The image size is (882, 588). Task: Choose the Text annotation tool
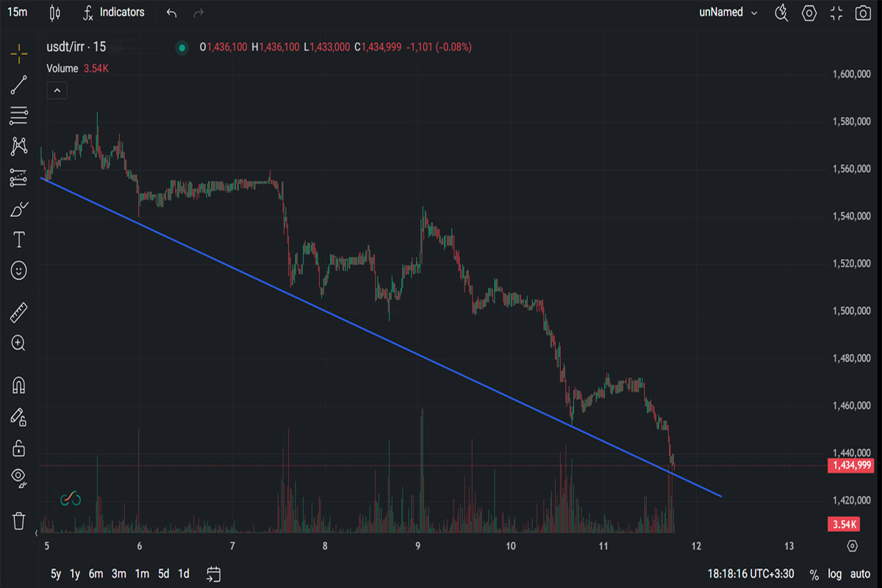click(19, 240)
